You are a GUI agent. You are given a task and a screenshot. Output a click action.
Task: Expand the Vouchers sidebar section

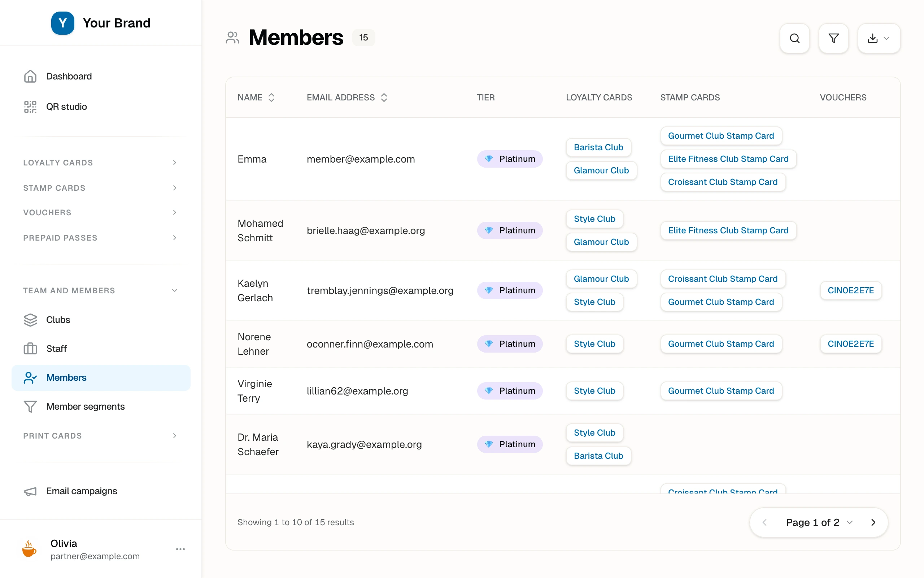pos(101,212)
